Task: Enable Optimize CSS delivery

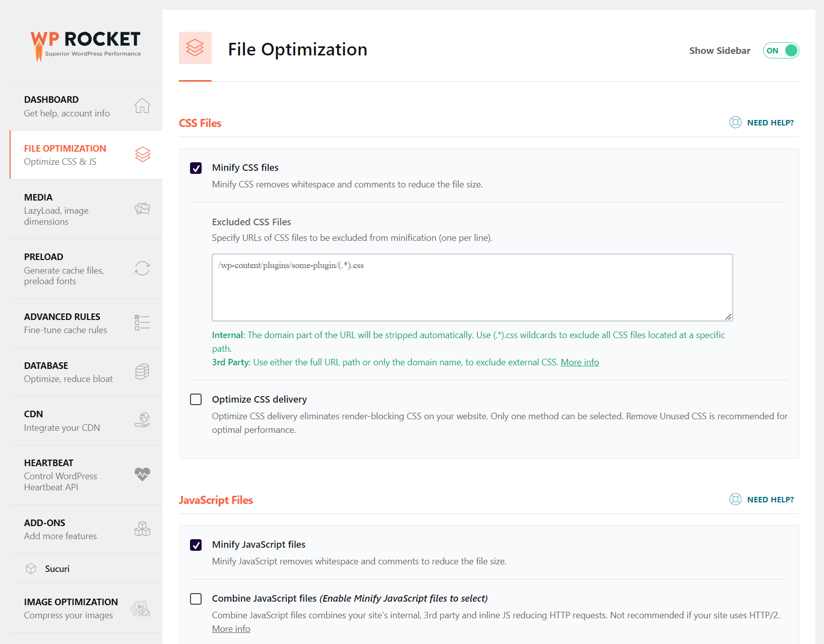Action: [196, 399]
